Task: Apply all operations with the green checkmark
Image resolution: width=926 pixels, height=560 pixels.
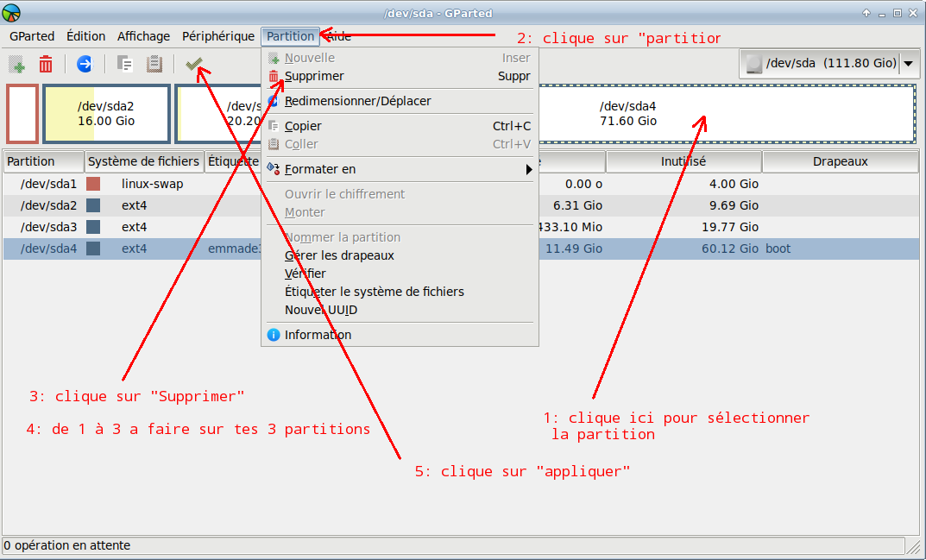Action: pyautogui.click(x=193, y=64)
